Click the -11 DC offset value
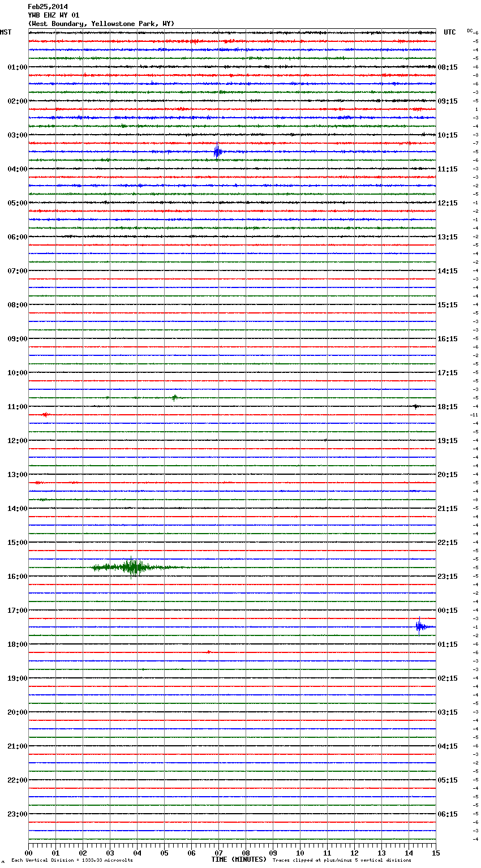Viewport: 481px width, 868px height. 475,415
